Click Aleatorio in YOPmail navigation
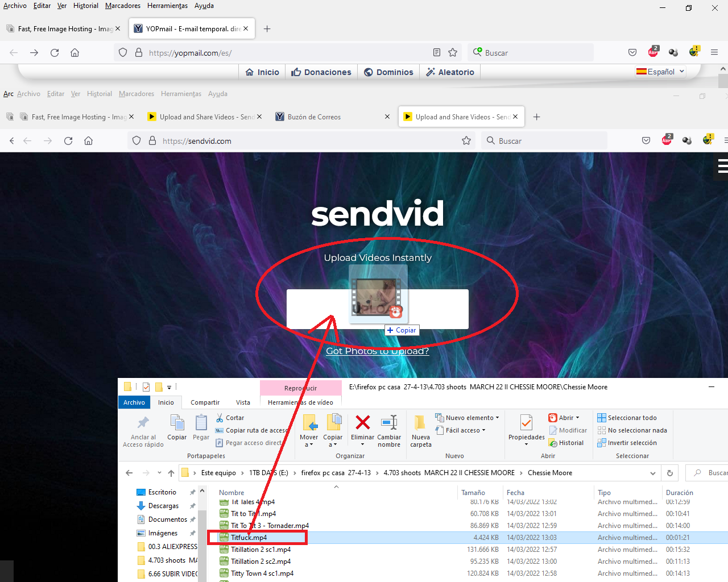 click(x=450, y=72)
